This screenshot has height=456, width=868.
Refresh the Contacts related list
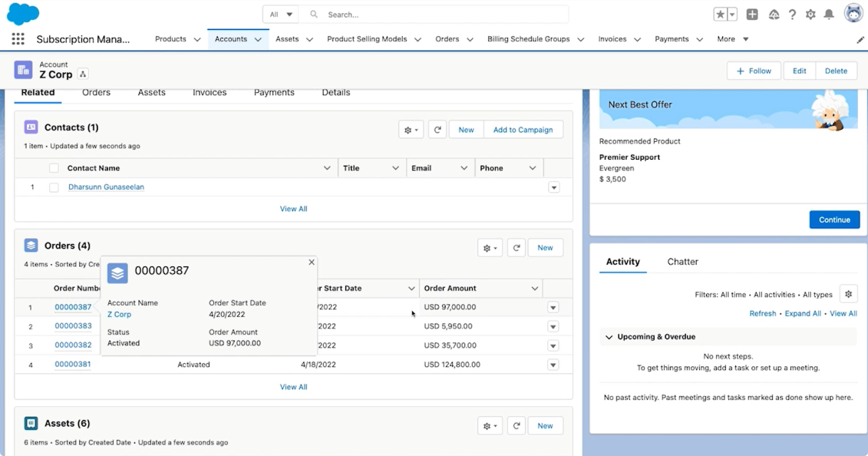tap(437, 130)
